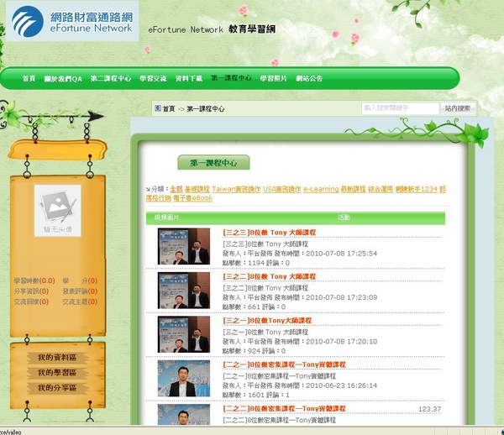The height and width of the screenshot is (435, 504).
Task: Open video thumbnail for [二之一]8位數密集課程
Action: (x=184, y=379)
